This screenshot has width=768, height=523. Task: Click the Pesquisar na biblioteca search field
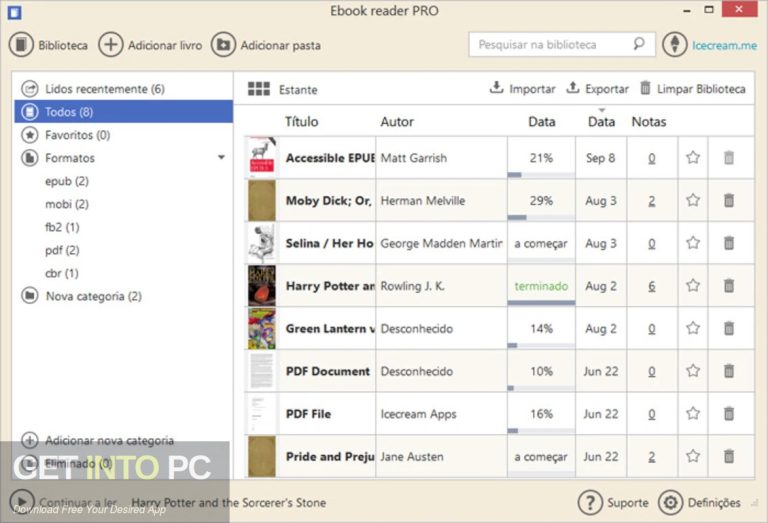click(562, 45)
